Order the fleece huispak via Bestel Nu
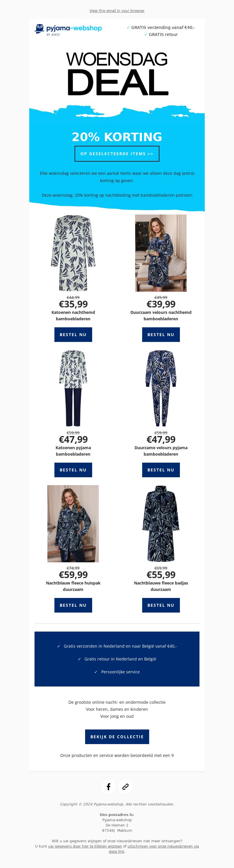 (x=73, y=605)
